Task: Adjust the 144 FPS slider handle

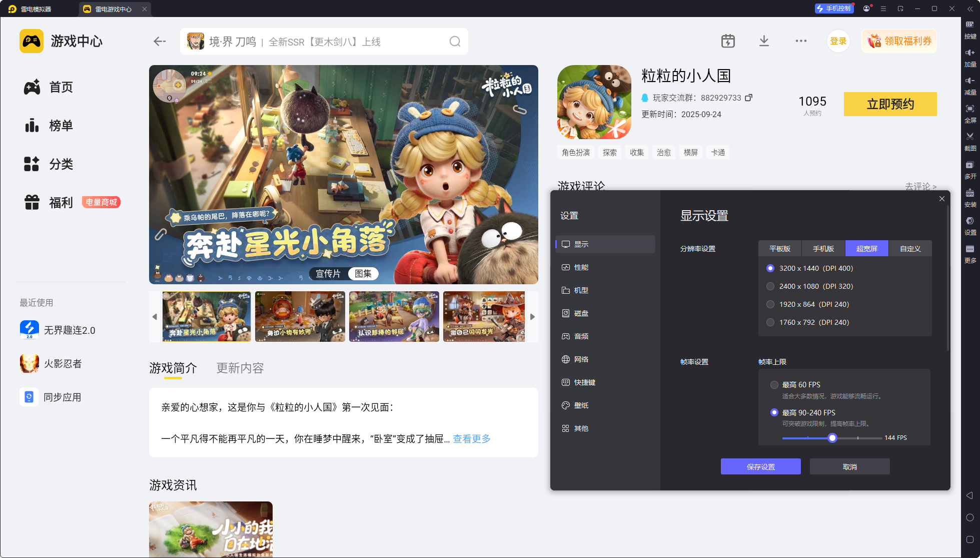Action: [x=832, y=438]
